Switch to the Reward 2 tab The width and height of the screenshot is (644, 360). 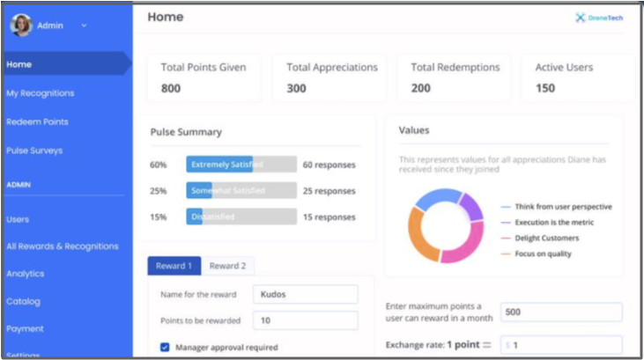[x=227, y=266]
